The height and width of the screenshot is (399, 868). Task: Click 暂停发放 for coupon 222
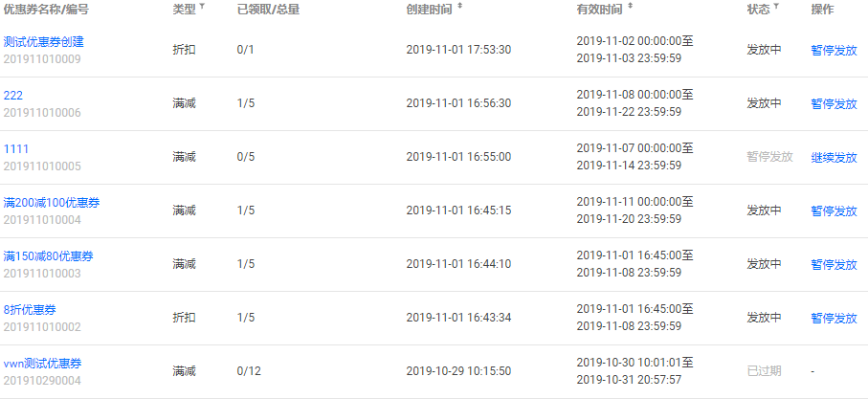click(834, 103)
